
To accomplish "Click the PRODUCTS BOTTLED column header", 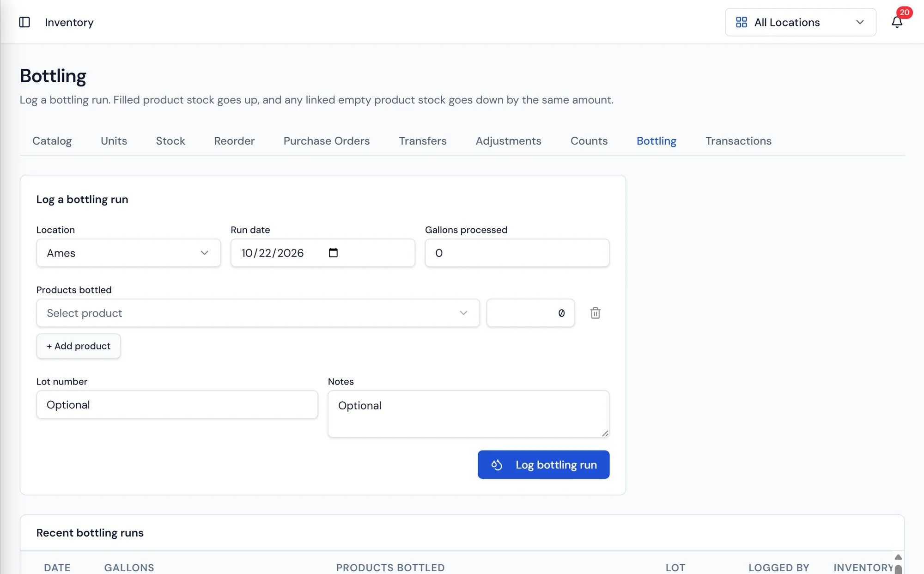I will (x=390, y=568).
